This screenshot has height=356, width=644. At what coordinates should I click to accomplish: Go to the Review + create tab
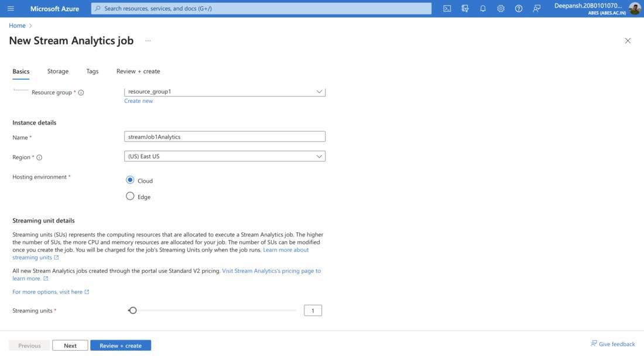(x=138, y=71)
